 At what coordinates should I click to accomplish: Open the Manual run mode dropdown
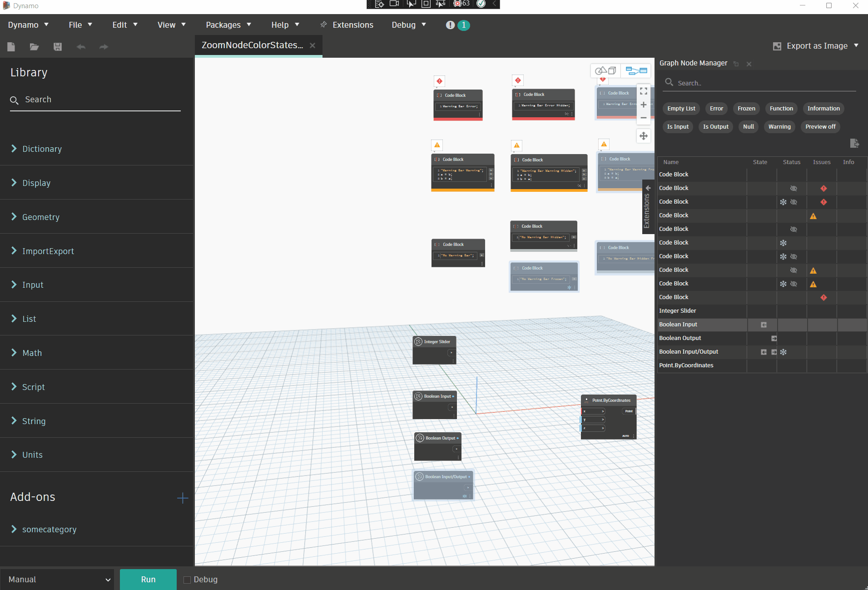[x=57, y=580]
